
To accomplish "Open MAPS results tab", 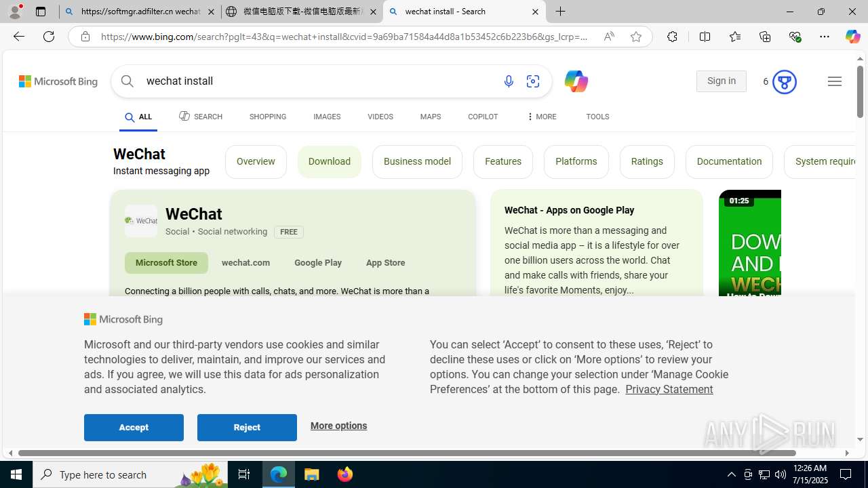I will point(431,117).
